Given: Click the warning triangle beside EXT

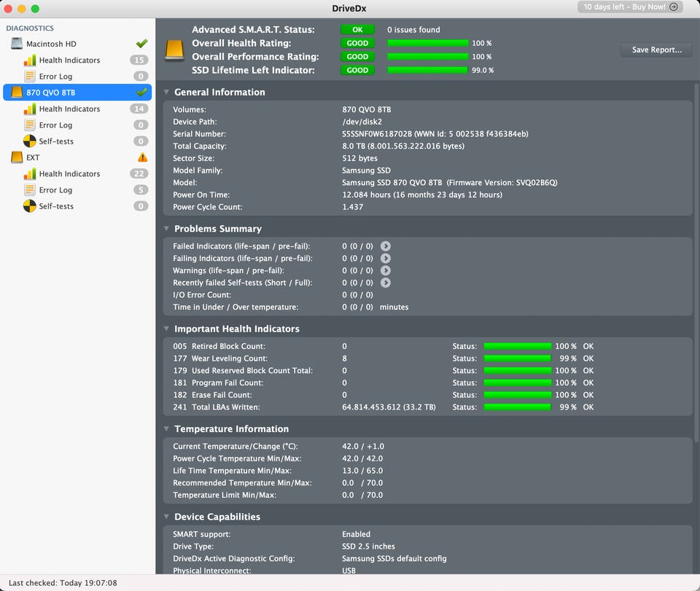Looking at the screenshot, I should pos(142,157).
